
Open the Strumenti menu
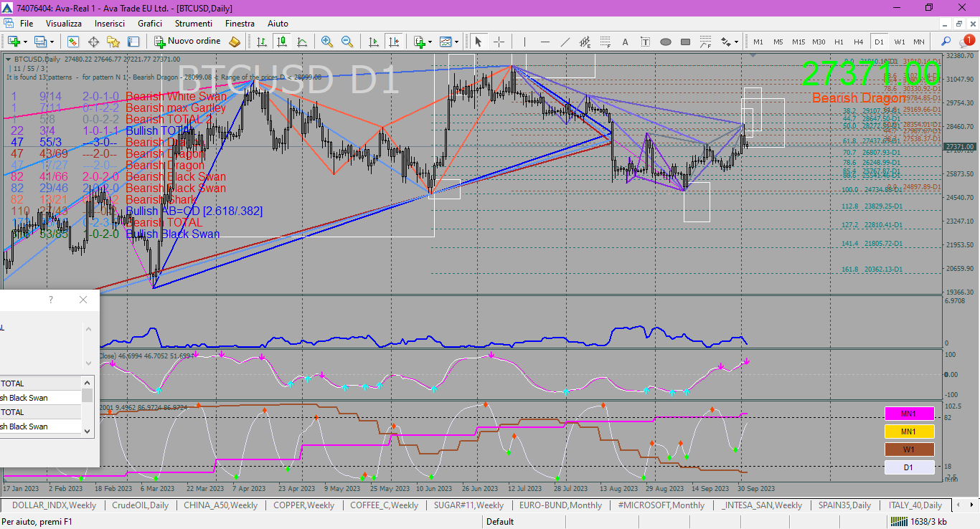[194, 24]
